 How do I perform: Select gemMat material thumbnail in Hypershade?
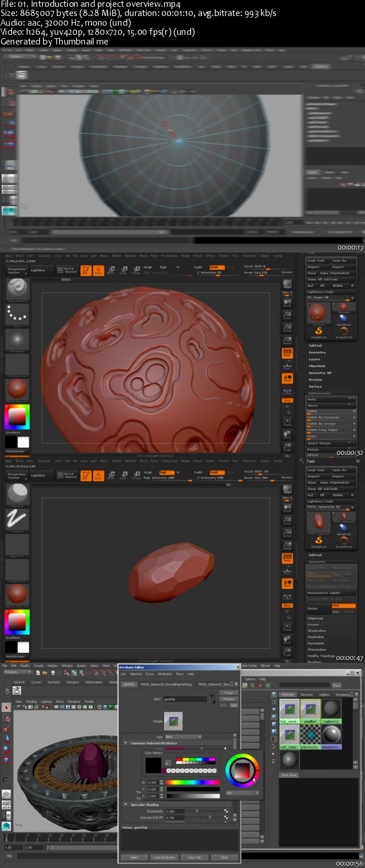tap(309, 711)
